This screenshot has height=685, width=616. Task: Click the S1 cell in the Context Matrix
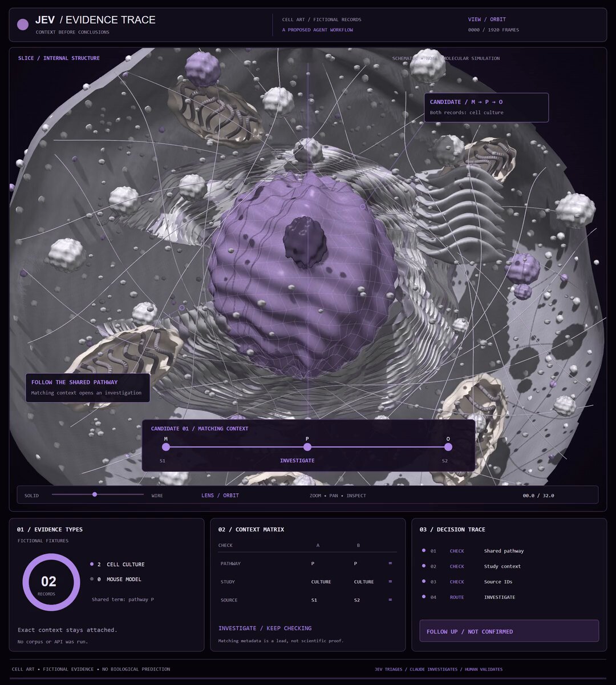click(x=314, y=600)
